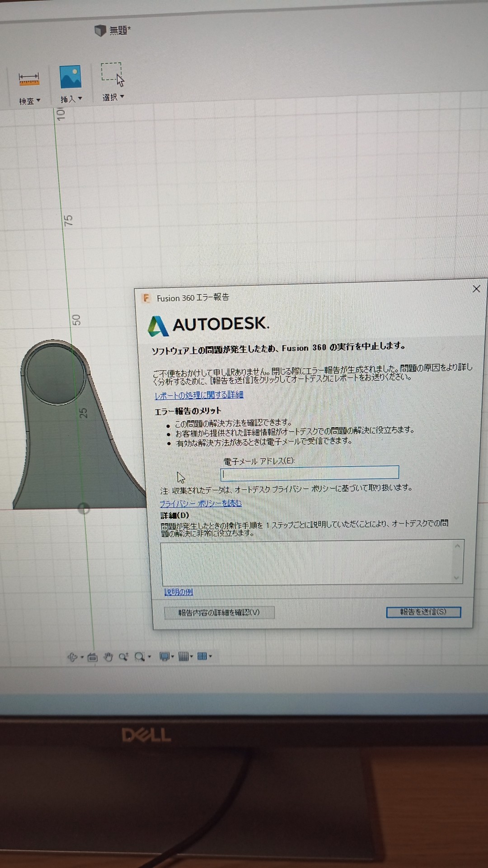The width and height of the screenshot is (488, 868).
Task: Click the Select (選択) tool icon
Action: [x=113, y=75]
